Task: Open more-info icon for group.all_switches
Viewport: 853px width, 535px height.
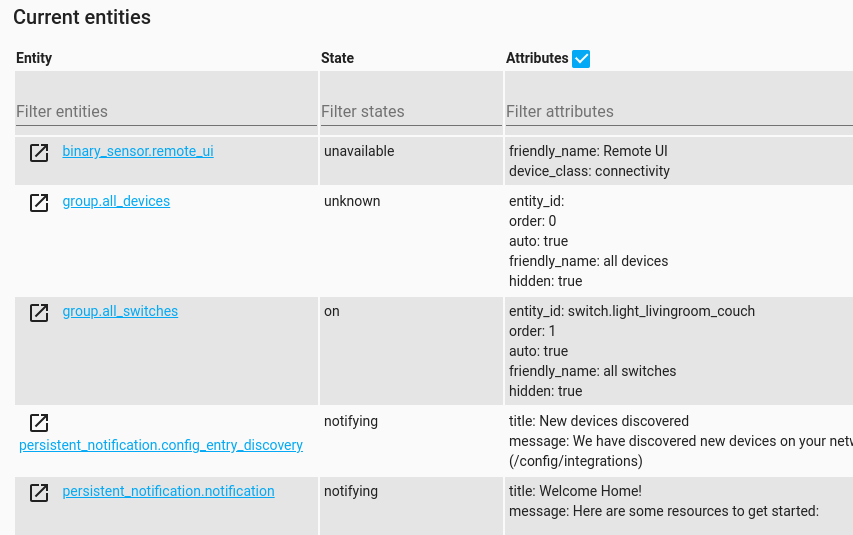Action: tap(39, 313)
